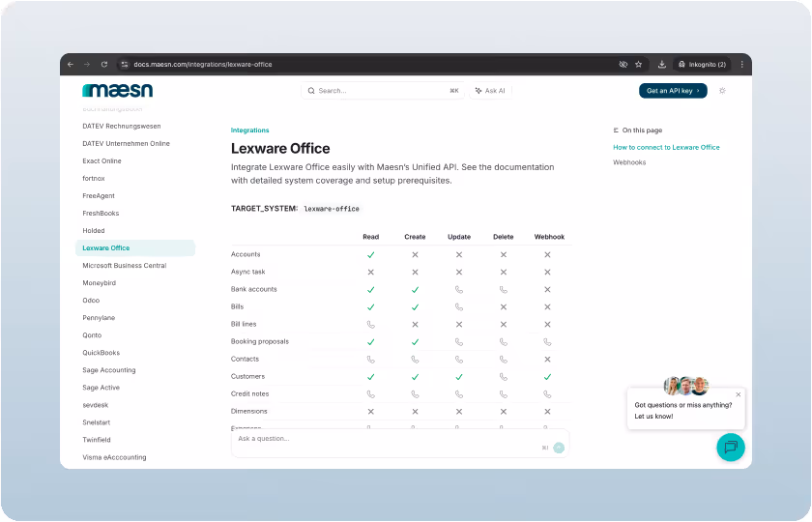Click the Integrations breadcrumb link

[249, 130]
